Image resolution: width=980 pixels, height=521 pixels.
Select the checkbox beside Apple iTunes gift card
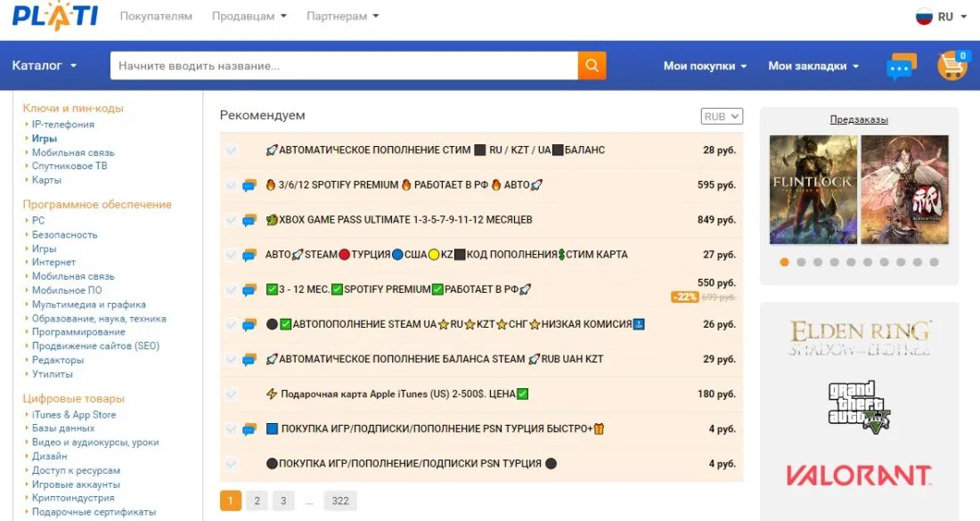click(x=232, y=394)
